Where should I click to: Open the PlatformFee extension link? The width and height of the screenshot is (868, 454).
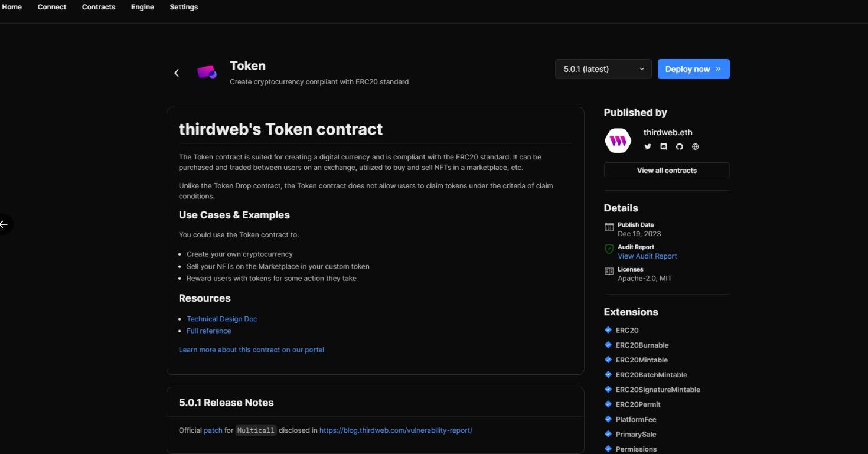(636, 419)
